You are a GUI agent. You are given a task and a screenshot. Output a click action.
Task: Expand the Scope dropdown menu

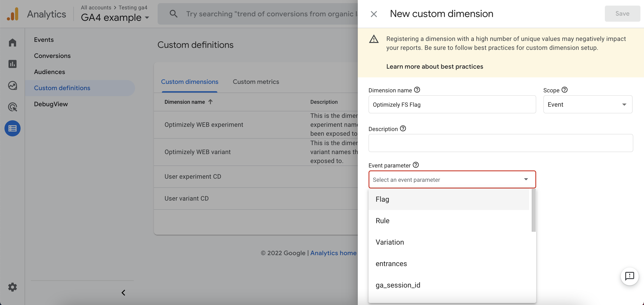pos(588,104)
